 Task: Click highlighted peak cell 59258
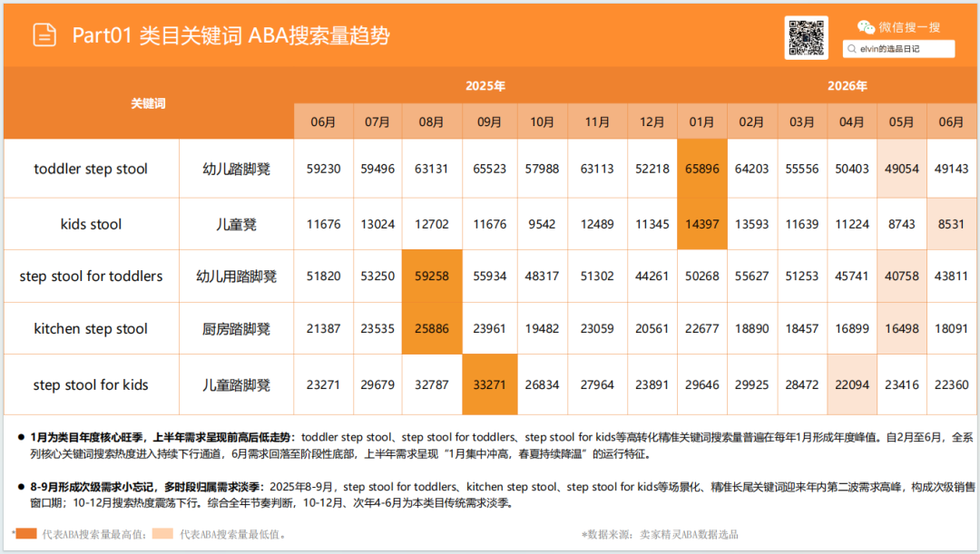click(431, 276)
